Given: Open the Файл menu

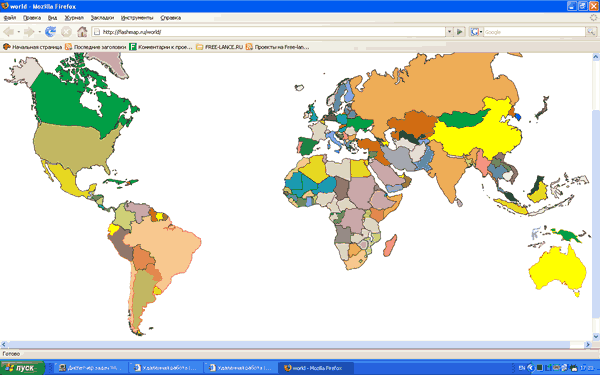Looking at the screenshot, I should point(10,18).
